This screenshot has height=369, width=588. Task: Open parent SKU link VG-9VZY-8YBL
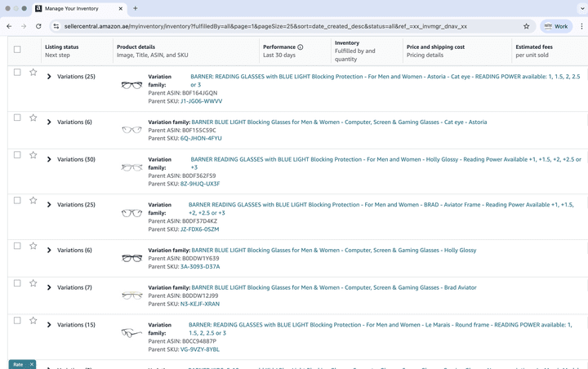(x=200, y=349)
